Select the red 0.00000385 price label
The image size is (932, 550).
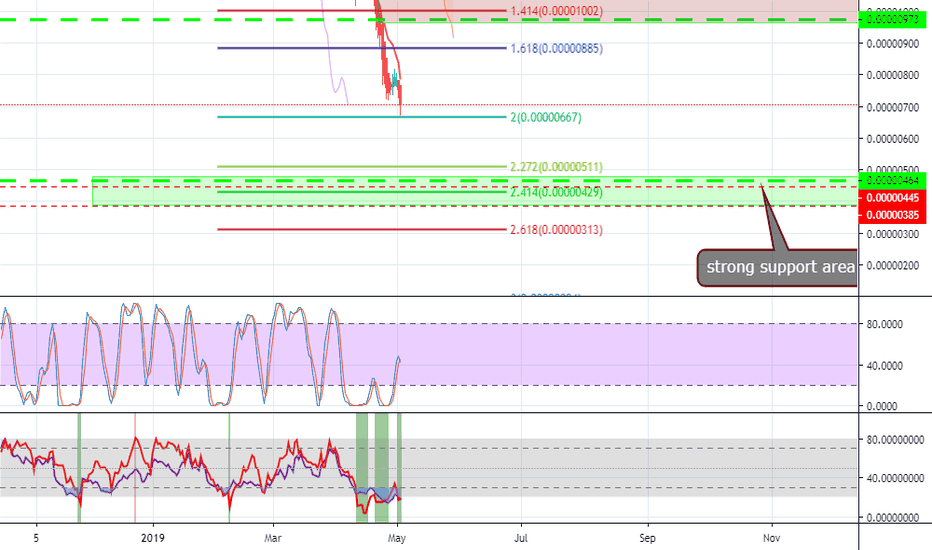pyautogui.click(x=892, y=215)
